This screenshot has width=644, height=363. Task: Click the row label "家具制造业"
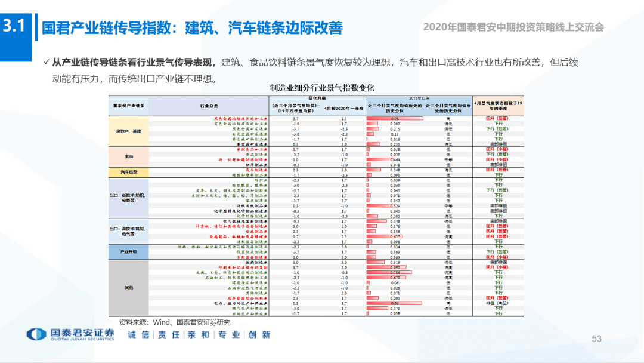click(256, 201)
